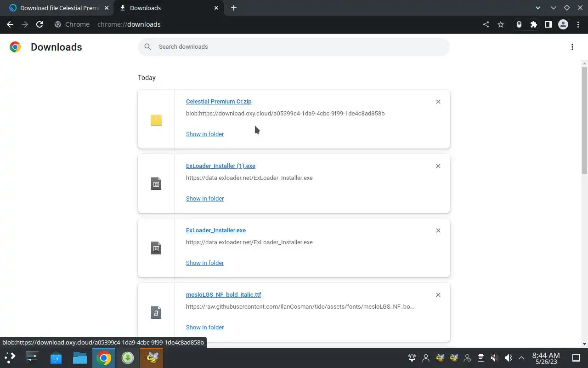
Task: Open the side panel button
Action: (x=548, y=24)
